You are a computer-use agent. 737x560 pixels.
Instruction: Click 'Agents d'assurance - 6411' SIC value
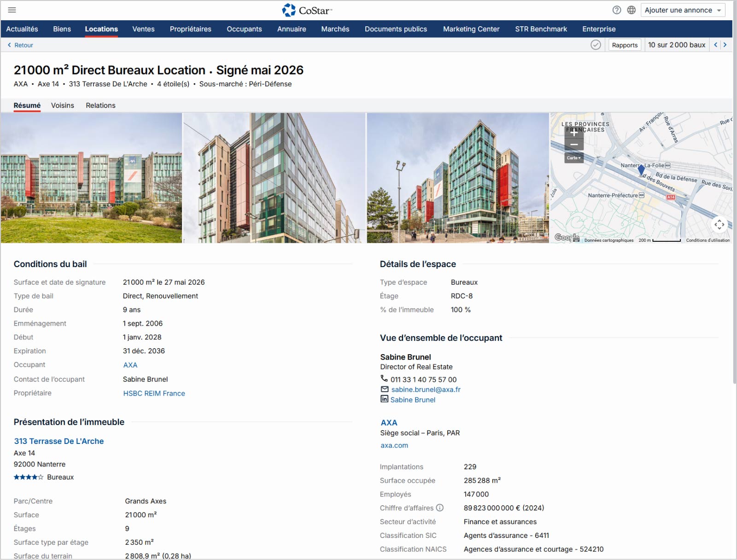click(506, 536)
